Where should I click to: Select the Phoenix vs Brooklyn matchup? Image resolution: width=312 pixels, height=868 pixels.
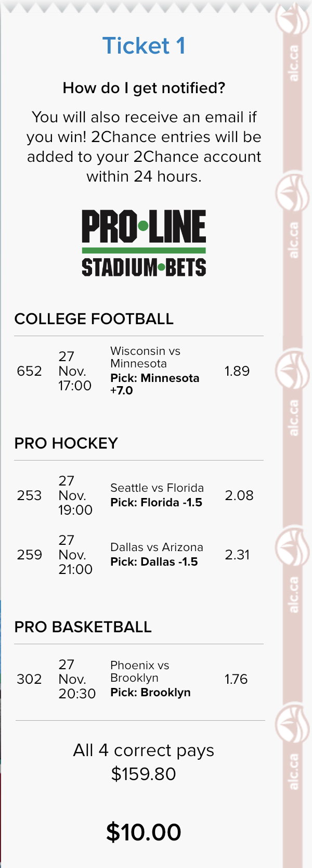point(140,671)
